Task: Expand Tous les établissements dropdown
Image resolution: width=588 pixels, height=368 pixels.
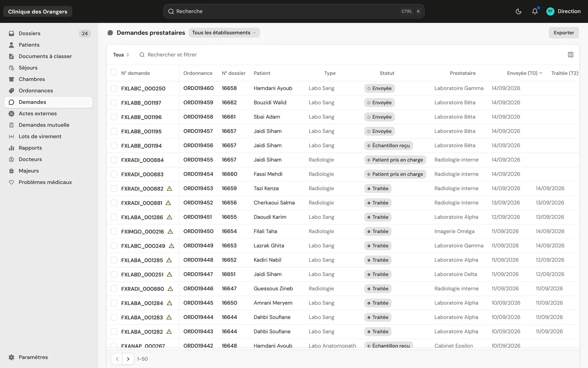Action: (224, 33)
